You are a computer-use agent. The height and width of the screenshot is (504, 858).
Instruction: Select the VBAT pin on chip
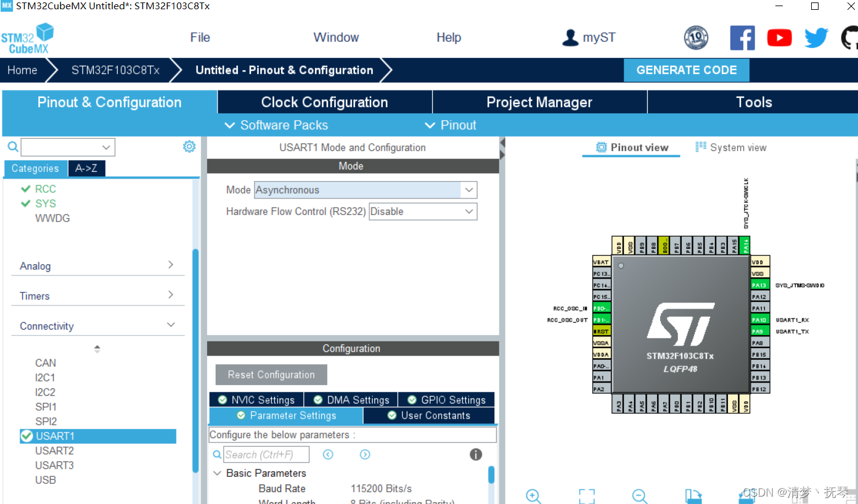602,262
